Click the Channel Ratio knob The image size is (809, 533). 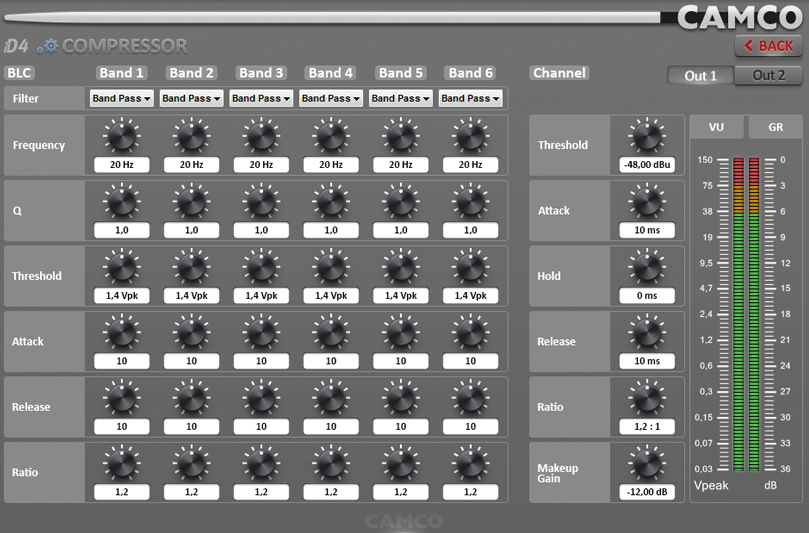(x=647, y=398)
